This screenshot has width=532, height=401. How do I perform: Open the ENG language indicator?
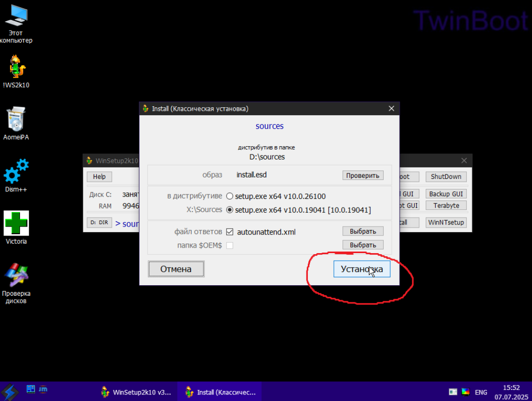[481, 392]
